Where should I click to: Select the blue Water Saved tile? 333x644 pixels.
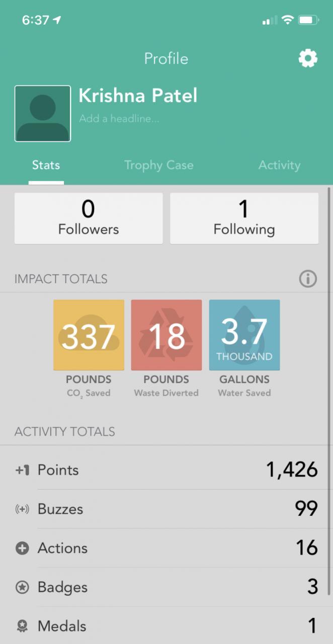click(x=244, y=335)
